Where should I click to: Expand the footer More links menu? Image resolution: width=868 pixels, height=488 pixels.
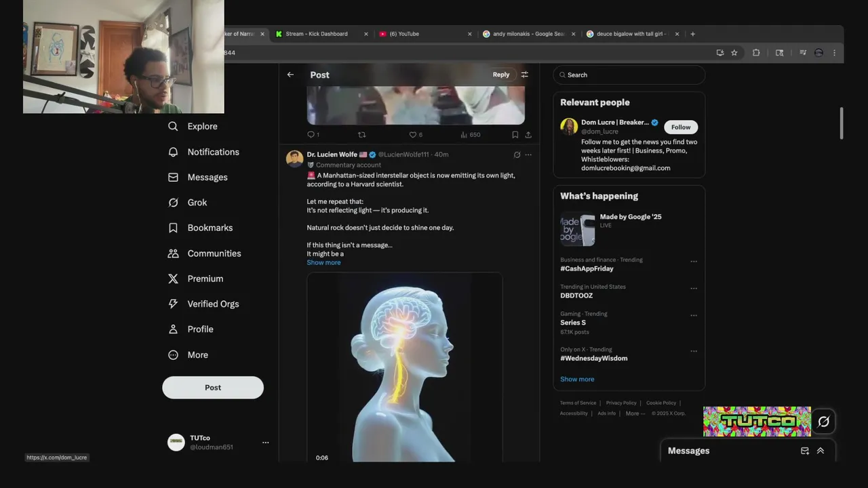pos(635,413)
